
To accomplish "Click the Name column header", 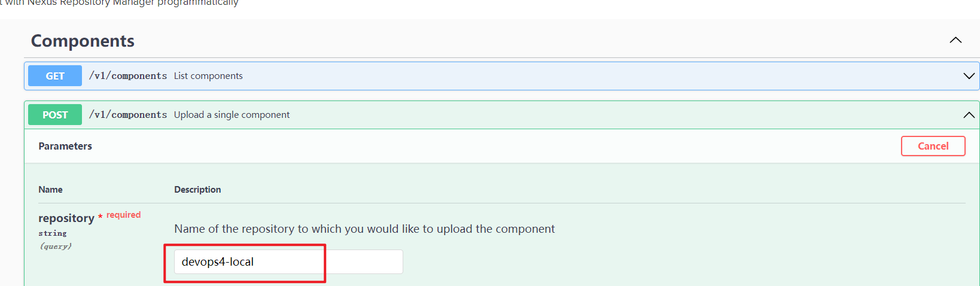I will coord(50,190).
